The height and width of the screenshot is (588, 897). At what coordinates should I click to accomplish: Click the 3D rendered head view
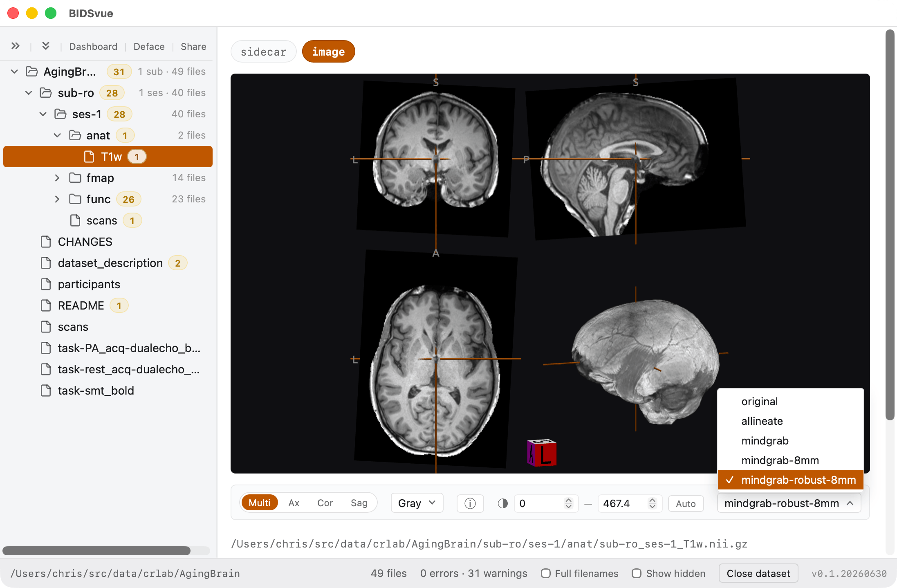(646, 362)
